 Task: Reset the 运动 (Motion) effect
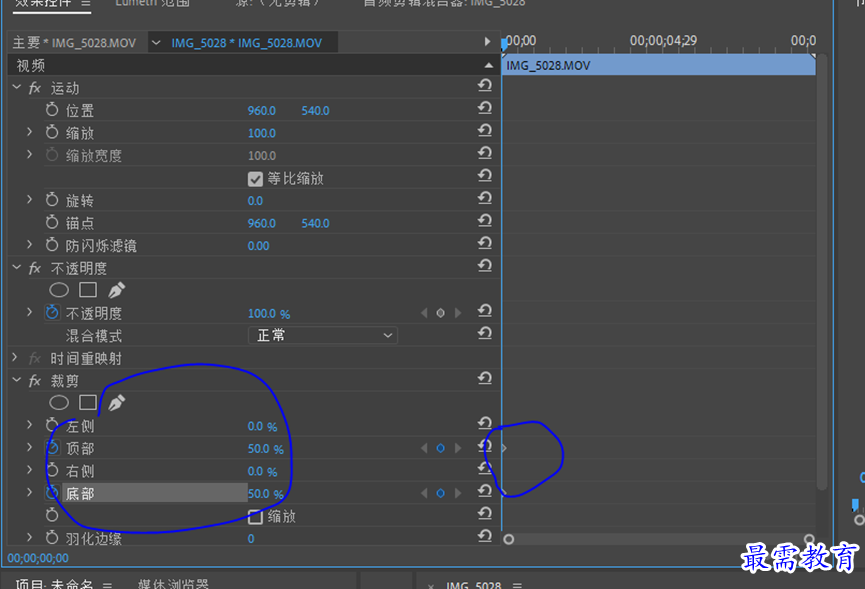tap(485, 85)
